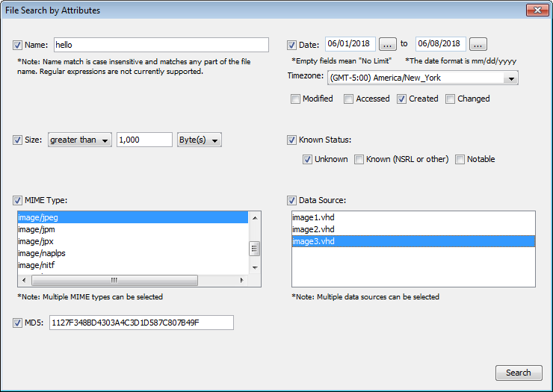Open the start date picker button

(x=387, y=44)
